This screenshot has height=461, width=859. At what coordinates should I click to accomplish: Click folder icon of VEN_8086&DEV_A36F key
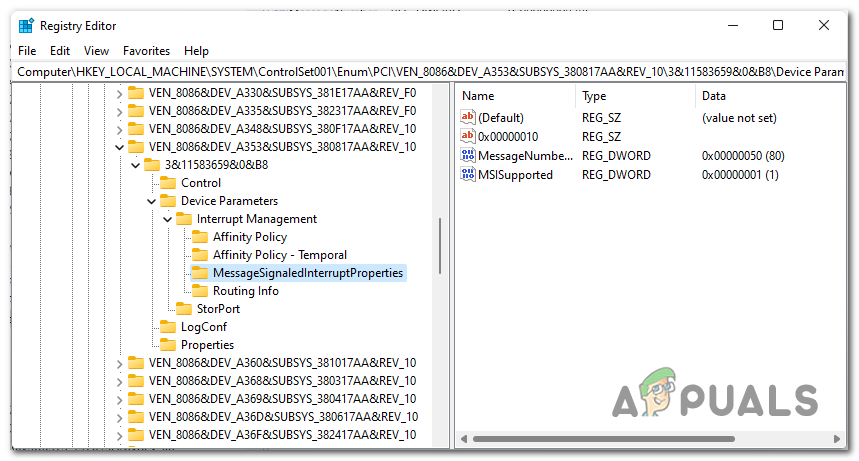point(136,435)
